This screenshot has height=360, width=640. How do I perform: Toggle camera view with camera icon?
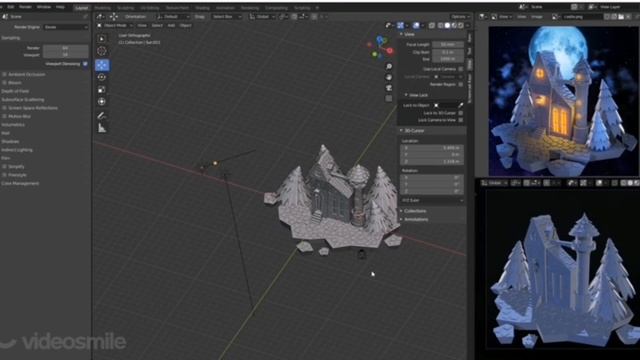point(389,88)
